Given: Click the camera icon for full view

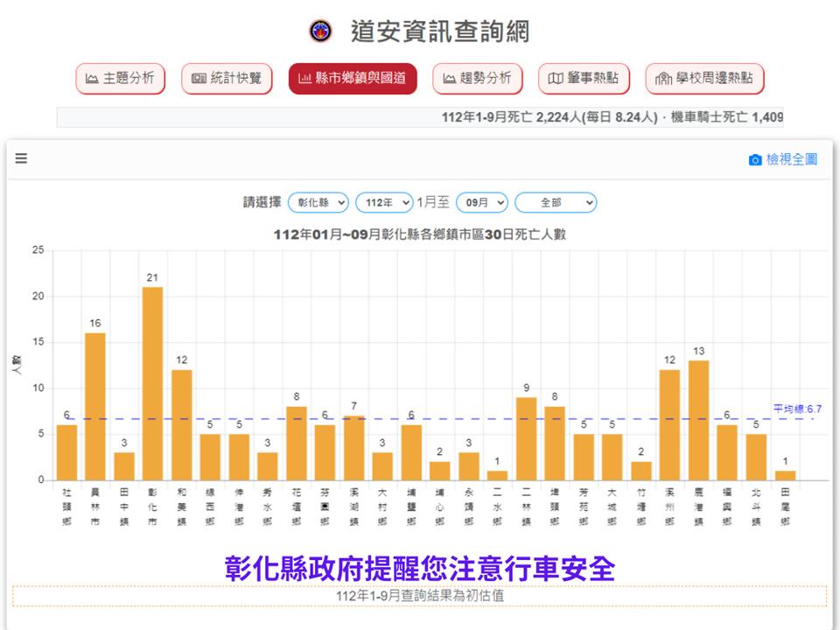Looking at the screenshot, I should click(x=755, y=159).
